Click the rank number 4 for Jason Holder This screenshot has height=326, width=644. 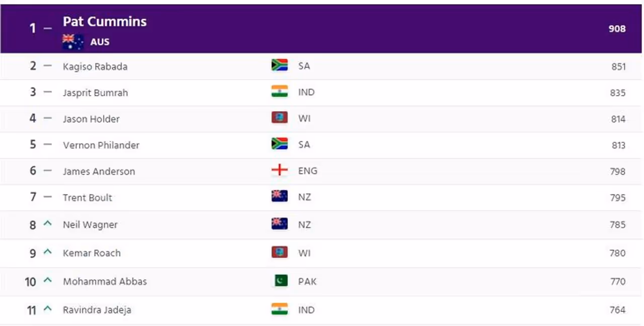click(x=33, y=119)
